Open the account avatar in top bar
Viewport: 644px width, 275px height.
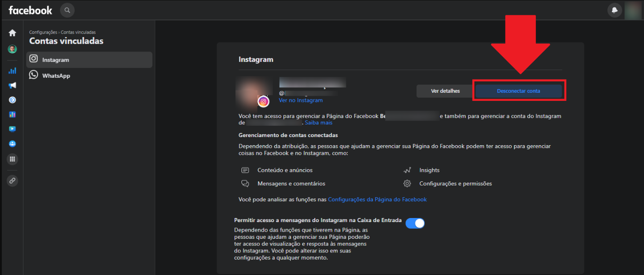coord(633,10)
